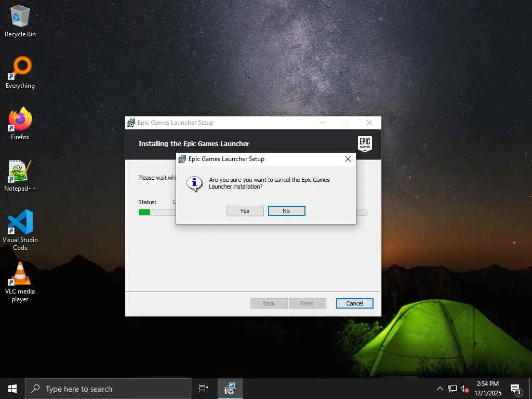
Task: Click the green installation progress bar
Action: click(x=144, y=212)
